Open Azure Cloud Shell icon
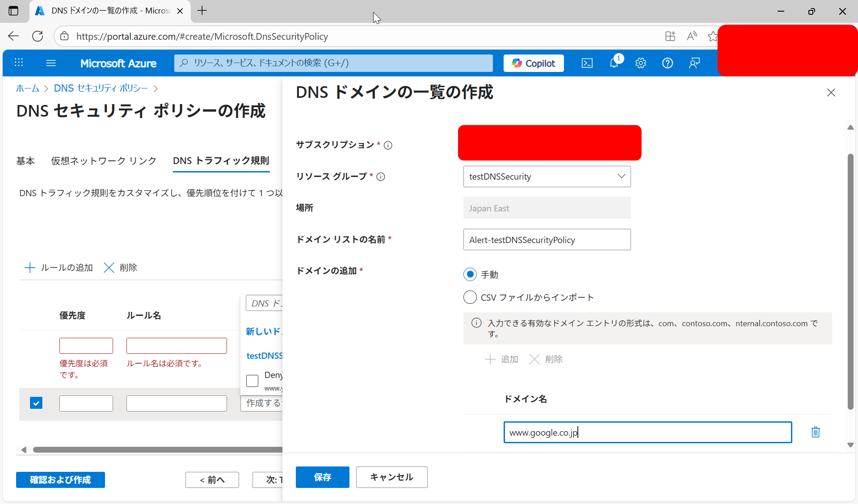Image resolution: width=858 pixels, height=504 pixels. pyautogui.click(x=587, y=63)
